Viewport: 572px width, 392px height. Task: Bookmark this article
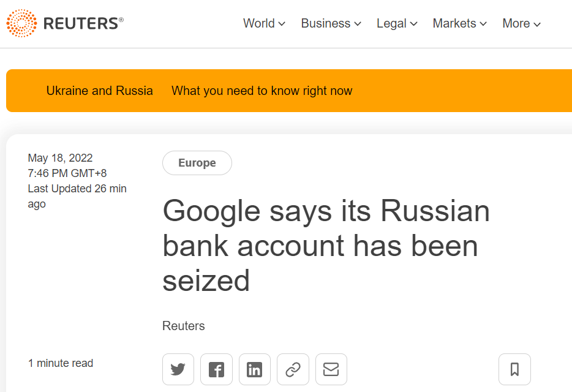[514, 369]
